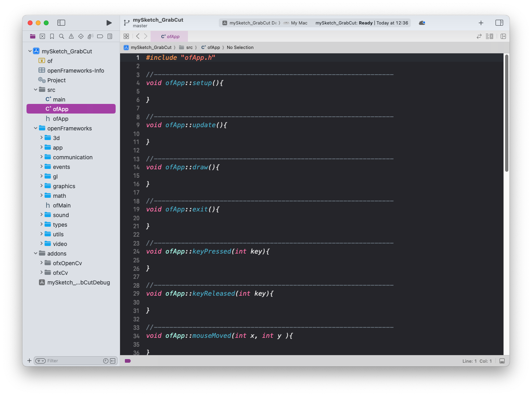The image size is (532, 396).
Task: Select openFrameworks-Info plist file
Action: [71, 71]
